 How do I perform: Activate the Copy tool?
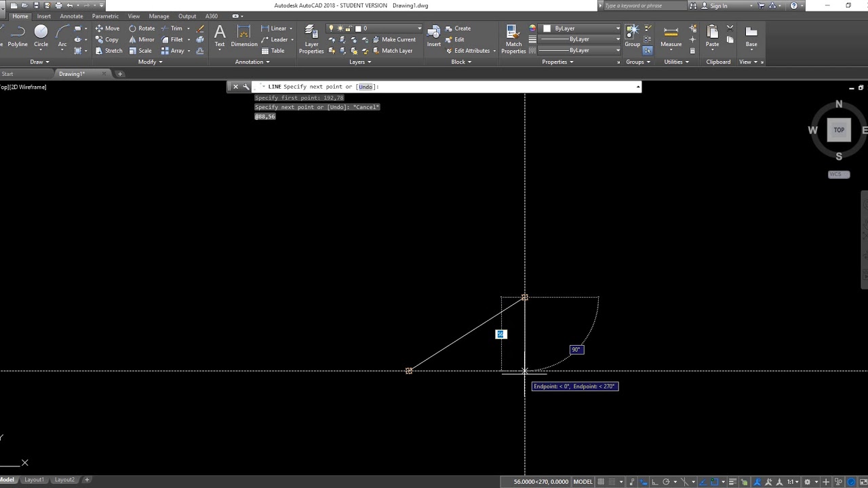(106, 39)
